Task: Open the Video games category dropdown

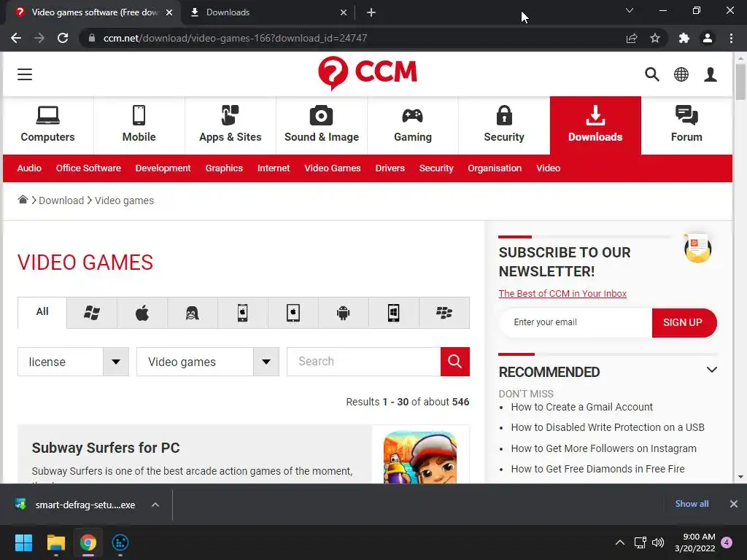Action: click(x=208, y=362)
